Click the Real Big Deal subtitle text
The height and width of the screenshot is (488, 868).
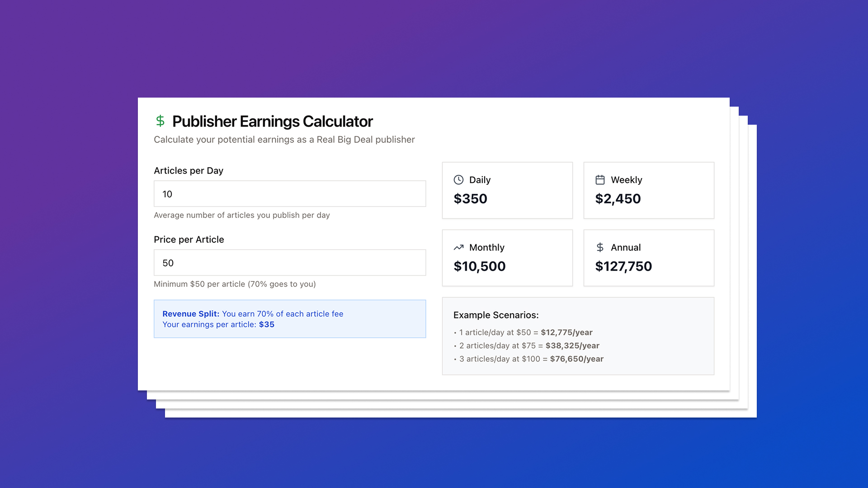284,139
